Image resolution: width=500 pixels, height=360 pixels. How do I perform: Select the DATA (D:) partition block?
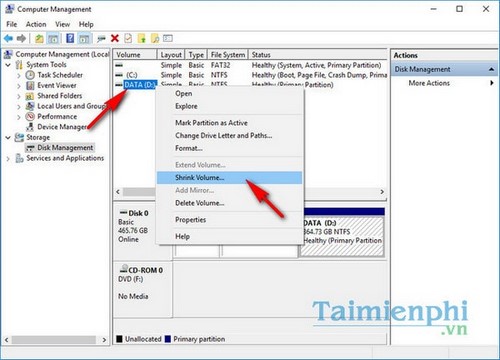pyautogui.click(x=342, y=237)
